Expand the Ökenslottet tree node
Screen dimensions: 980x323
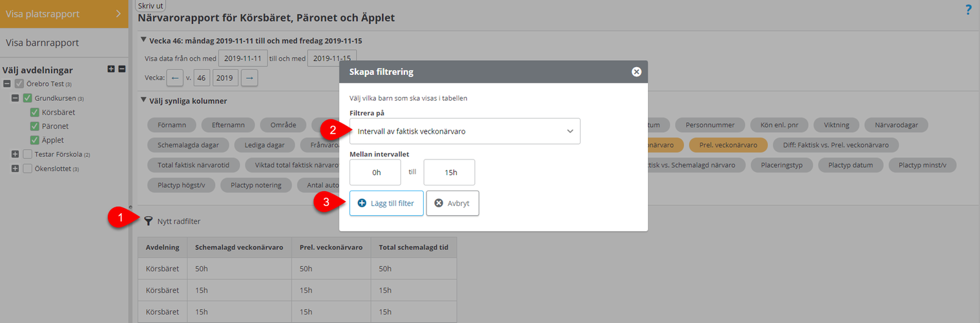point(15,169)
